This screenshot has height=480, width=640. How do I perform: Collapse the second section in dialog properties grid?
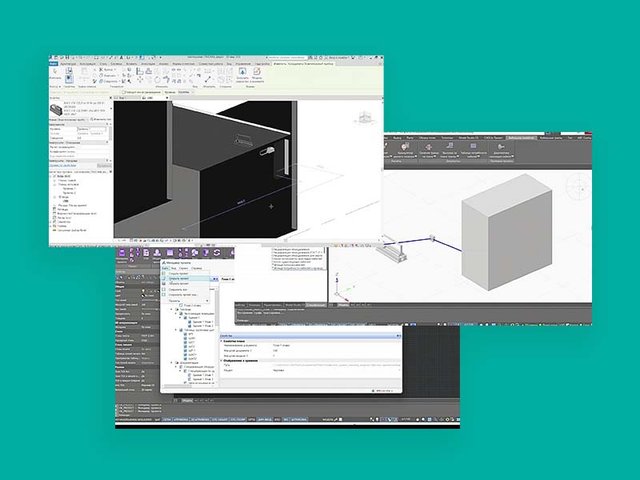coord(222,360)
